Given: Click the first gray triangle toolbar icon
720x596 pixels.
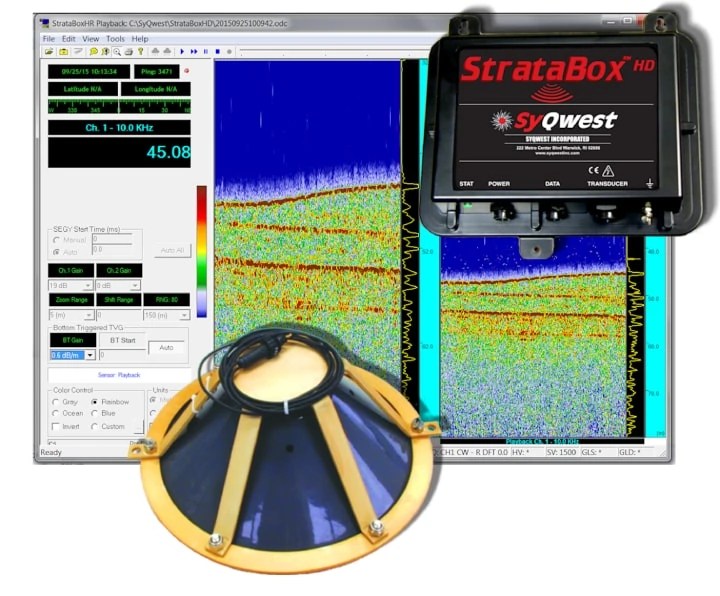Looking at the screenshot, I should tap(155, 51).
